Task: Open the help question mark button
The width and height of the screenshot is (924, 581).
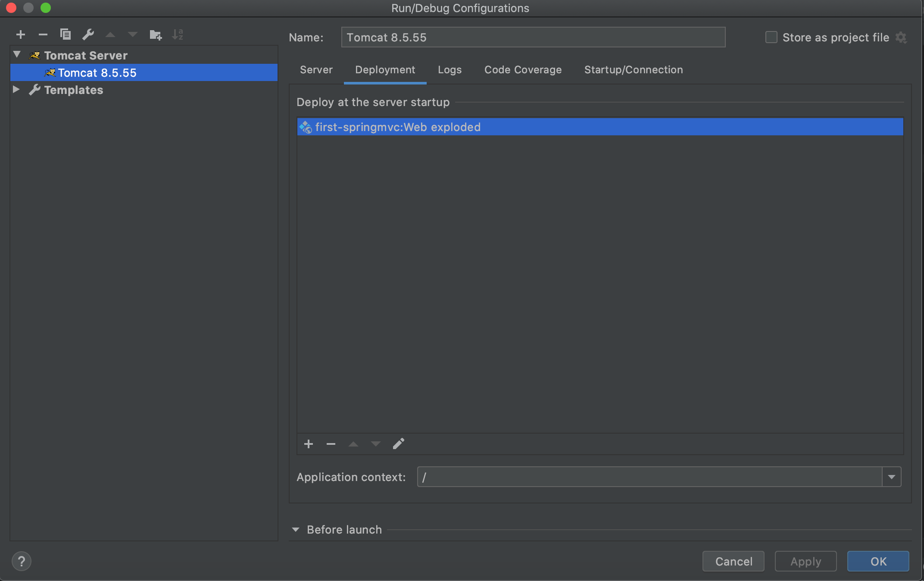Action: 22,561
